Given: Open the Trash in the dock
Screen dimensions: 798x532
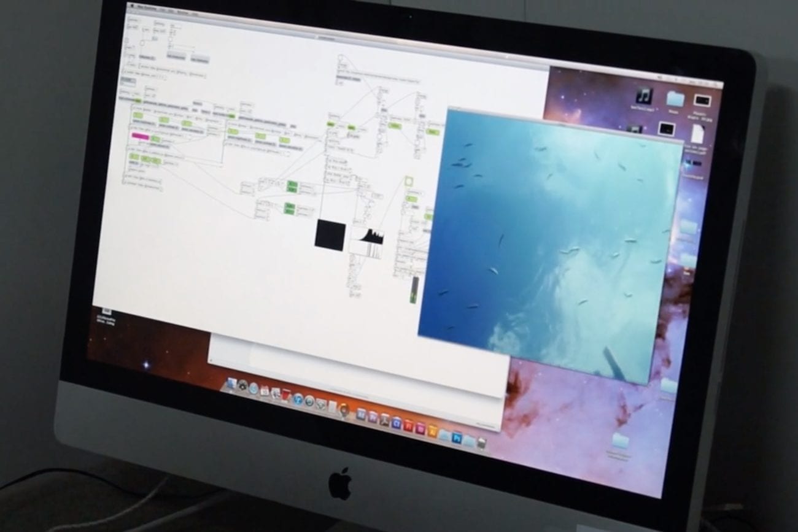Looking at the screenshot, I should pyautogui.click(x=482, y=443).
